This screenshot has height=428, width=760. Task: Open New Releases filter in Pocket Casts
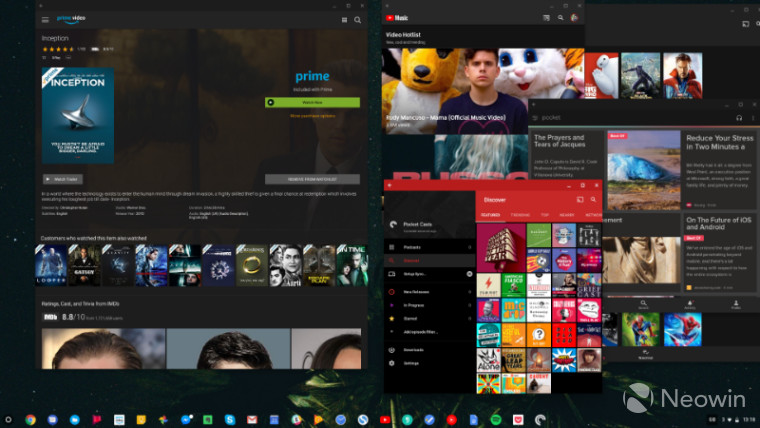[x=429, y=292]
